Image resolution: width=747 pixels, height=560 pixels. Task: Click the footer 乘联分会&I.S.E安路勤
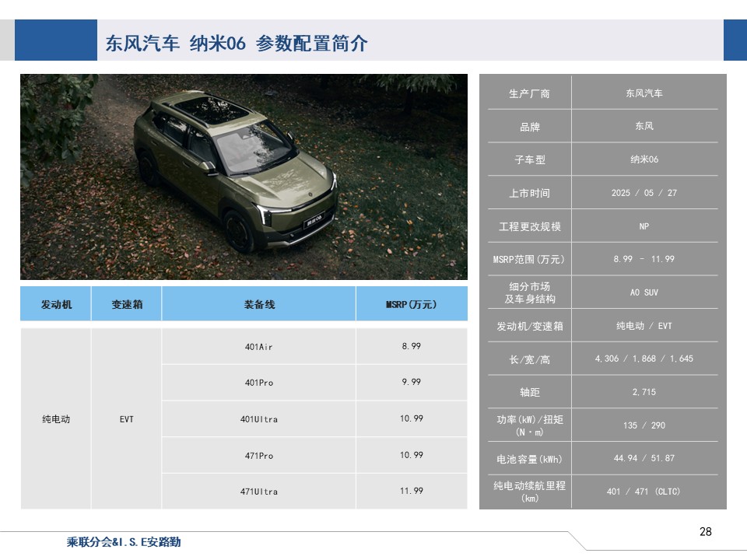point(124,541)
